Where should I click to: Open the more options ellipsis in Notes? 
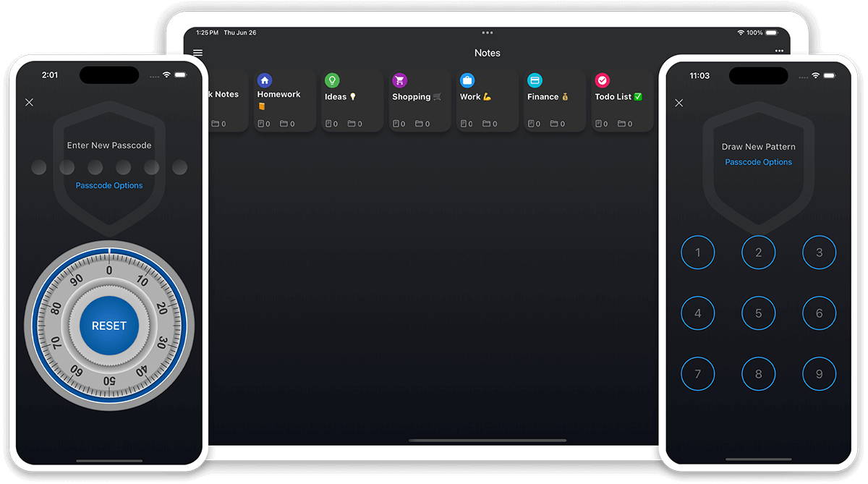click(779, 51)
